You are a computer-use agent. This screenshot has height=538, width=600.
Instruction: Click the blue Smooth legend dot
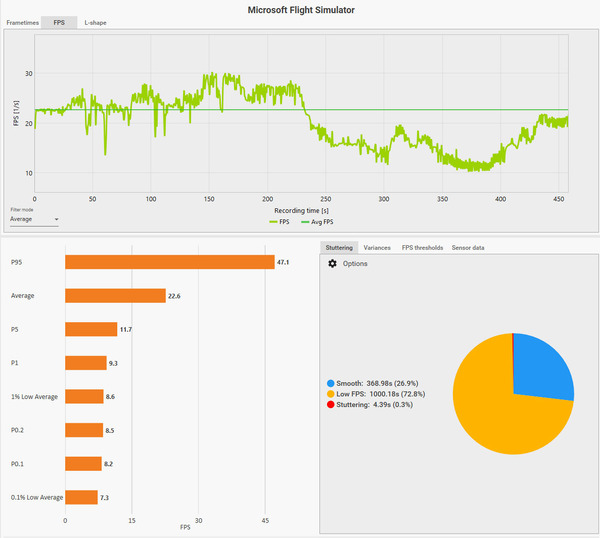(x=331, y=383)
